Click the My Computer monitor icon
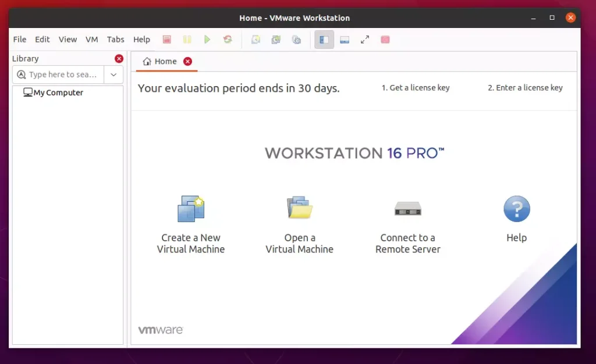The width and height of the screenshot is (596, 364). pos(28,92)
